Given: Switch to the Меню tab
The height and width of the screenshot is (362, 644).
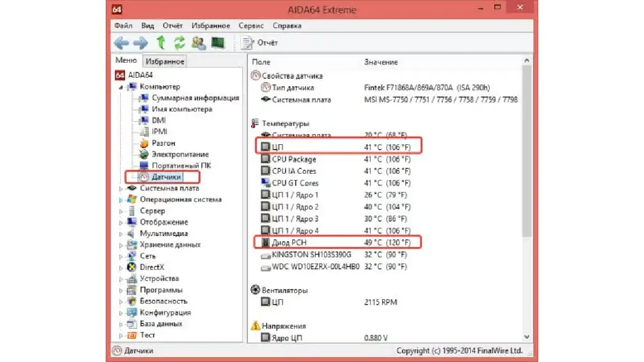Looking at the screenshot, I should [x=126, y=61].
